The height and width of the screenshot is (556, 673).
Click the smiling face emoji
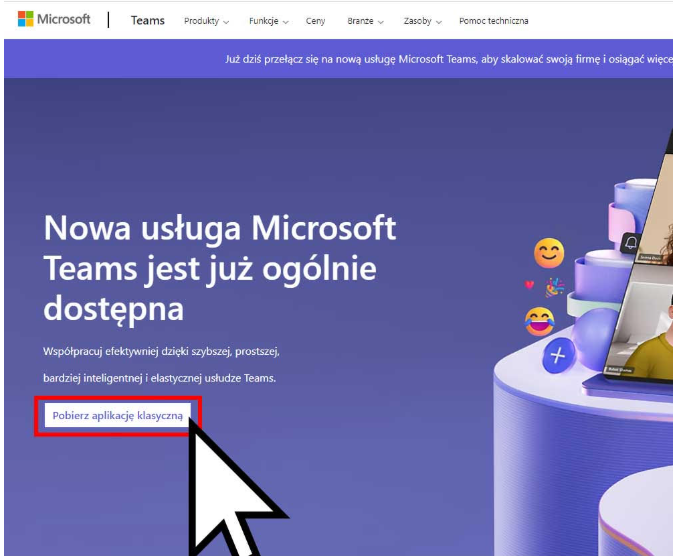[x=549, y=253]
